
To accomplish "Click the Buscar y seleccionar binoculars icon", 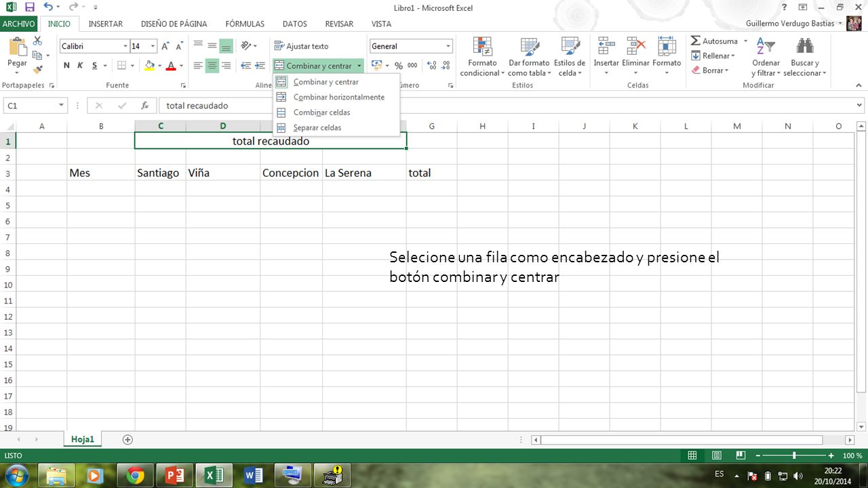I will pyautogui.click(x=805, y=46).
